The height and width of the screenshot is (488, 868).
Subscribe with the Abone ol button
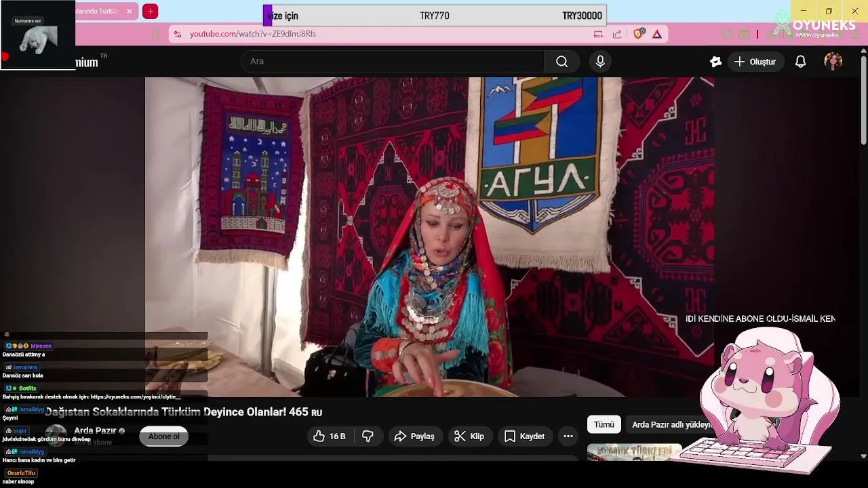pyautogui.click(x=163, y=436)
